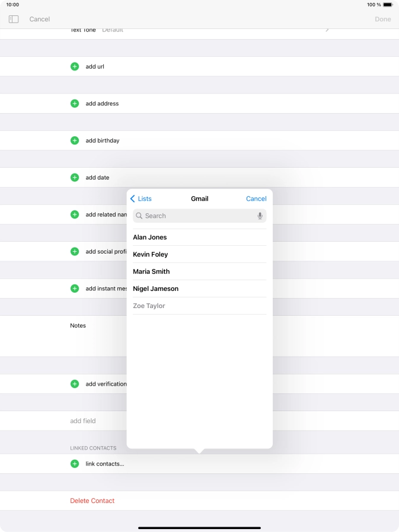Focus the contact Search field
Image resolution: width=399 pixels, height=532 pixels.
click(x=196, y=216)
